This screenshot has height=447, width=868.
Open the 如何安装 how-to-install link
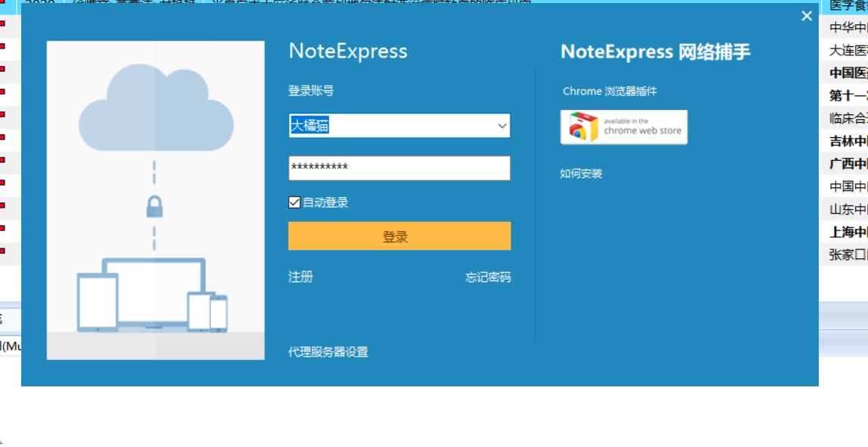point(581,173)
